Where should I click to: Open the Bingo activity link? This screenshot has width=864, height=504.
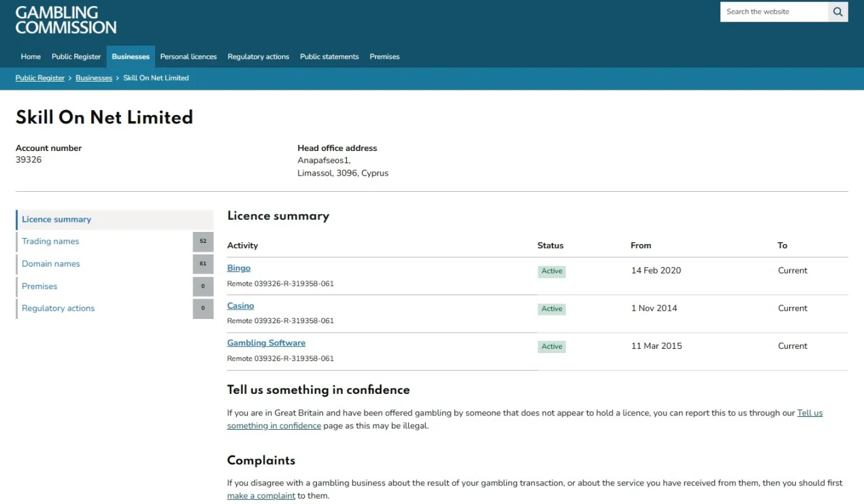point(239,269)
